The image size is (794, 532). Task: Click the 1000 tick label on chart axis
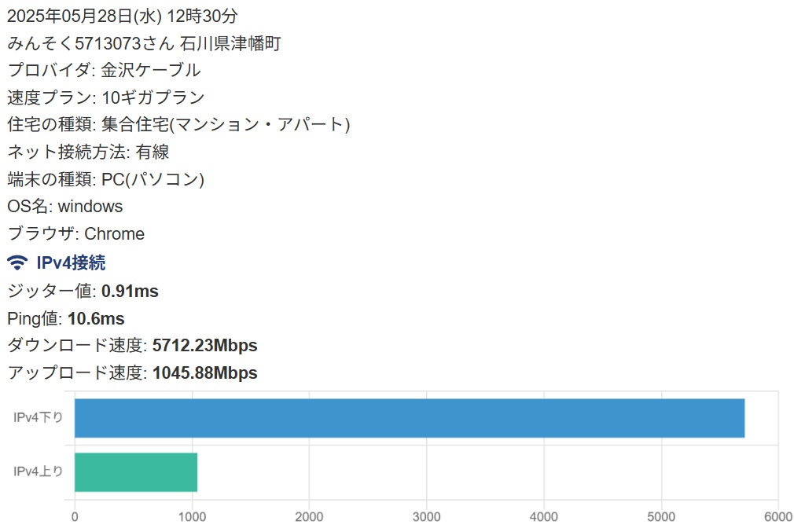(192, 517)
